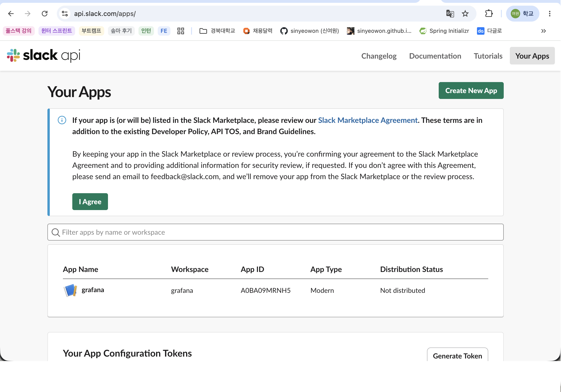Reload the Slack apps page
The height and width of the screenshot is (392, 561).
tap(44, 14)
